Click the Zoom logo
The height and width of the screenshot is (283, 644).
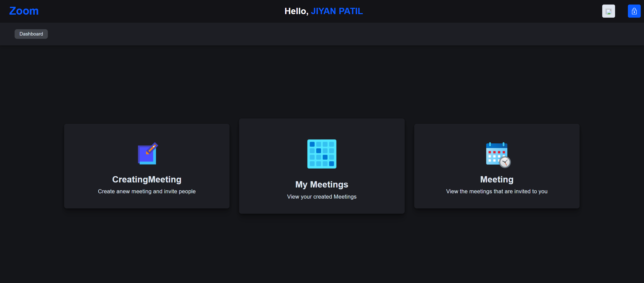click(x=24, y=11)
